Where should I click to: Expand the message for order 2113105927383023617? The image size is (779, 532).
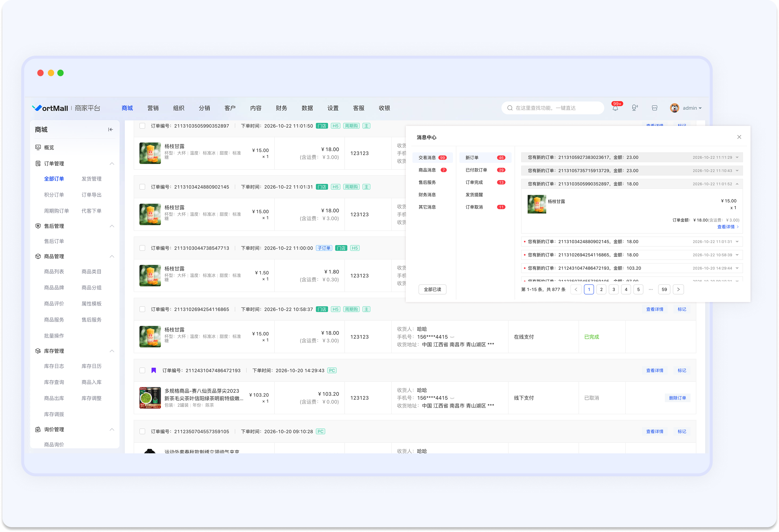(x=737, y=157)
